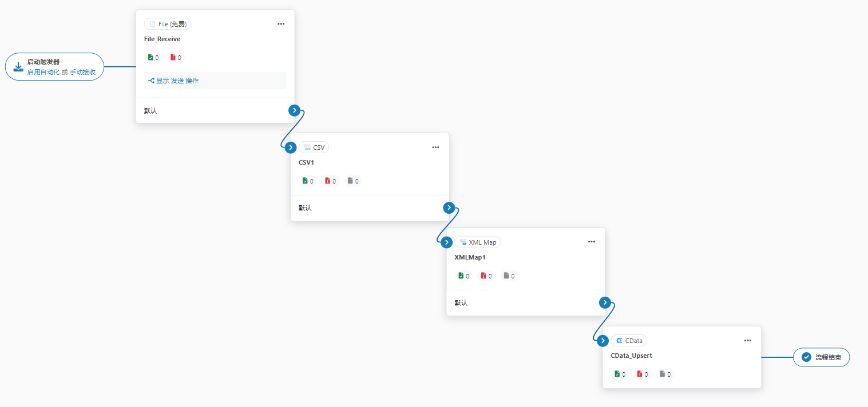Click the CData connector type tag
Image resolution: width=868 pixels, height=407 pixels.
pyautogui.click(x=629, y=341)
